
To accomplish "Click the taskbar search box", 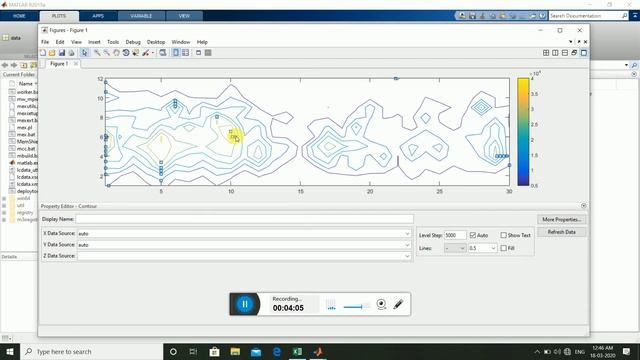I will 91,351.
